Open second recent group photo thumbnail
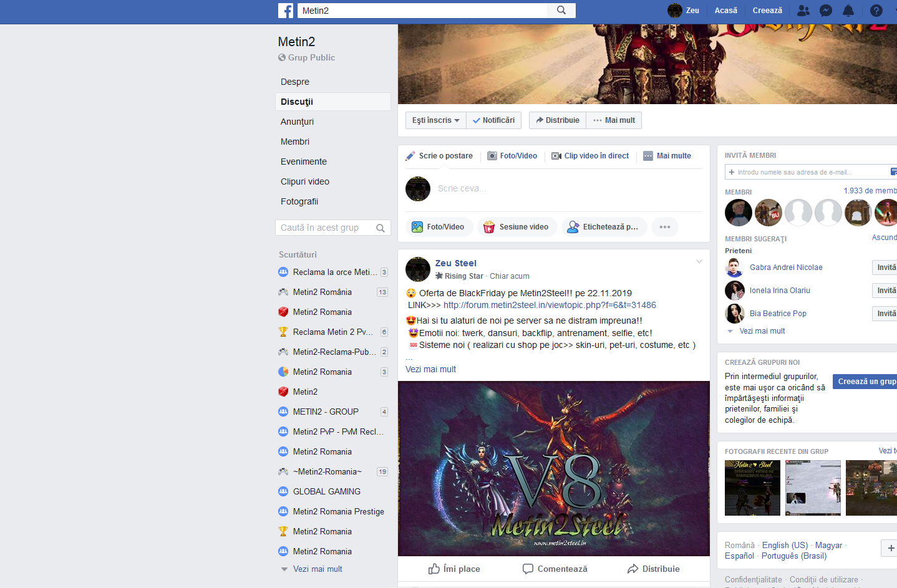The height and width of the screenshot is (588, 897). (x=813, y=488)
